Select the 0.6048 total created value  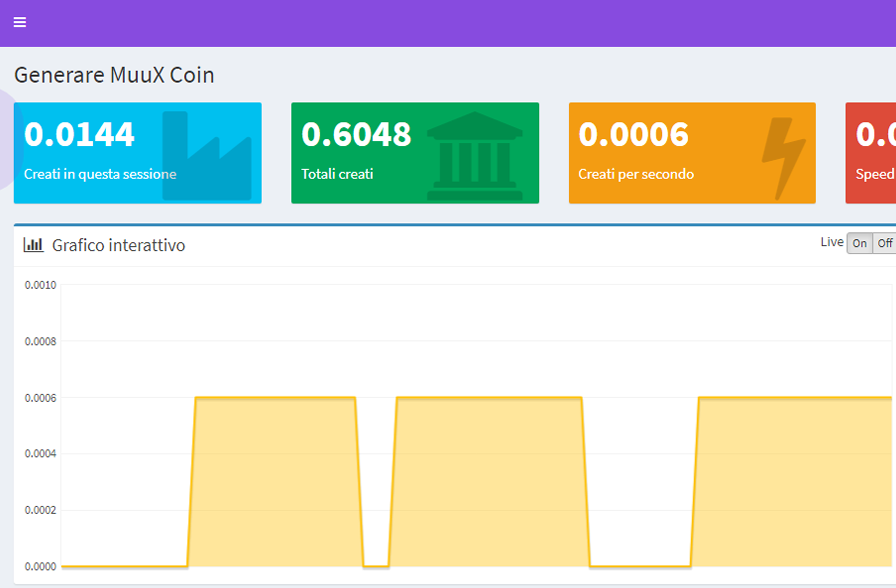[356, 134]
